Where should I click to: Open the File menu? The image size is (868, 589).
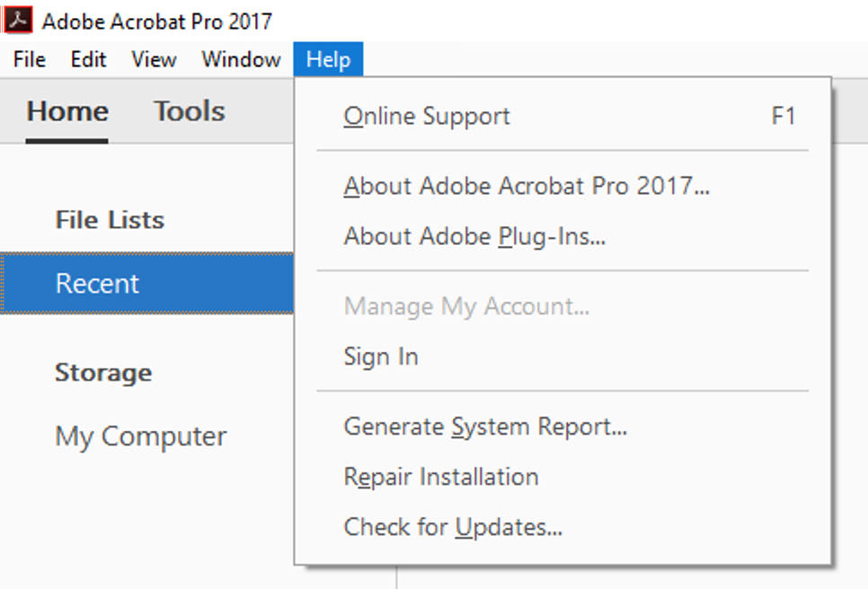28,59
